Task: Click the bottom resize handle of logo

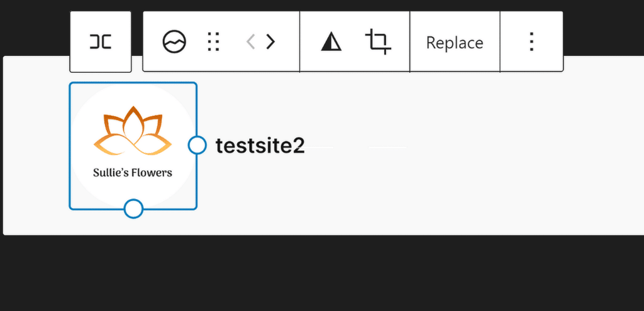Action: 133,209
